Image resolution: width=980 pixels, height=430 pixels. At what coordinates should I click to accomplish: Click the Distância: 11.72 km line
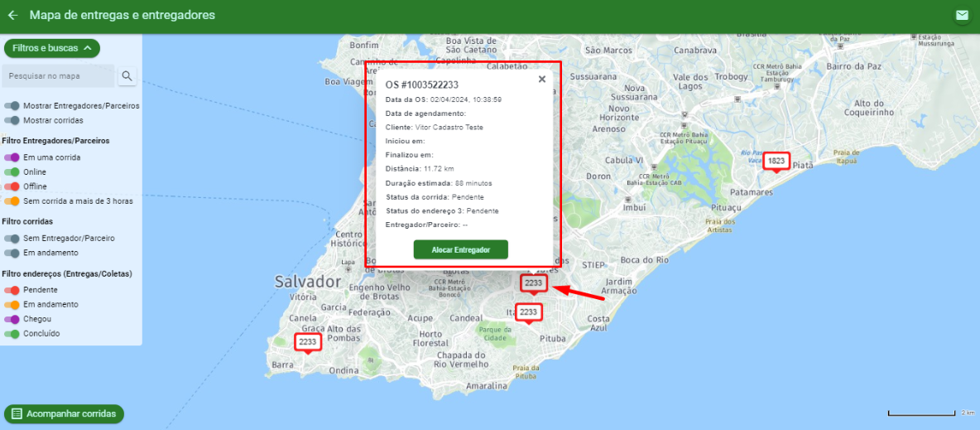pyautogui.click(x=420, y=169)
